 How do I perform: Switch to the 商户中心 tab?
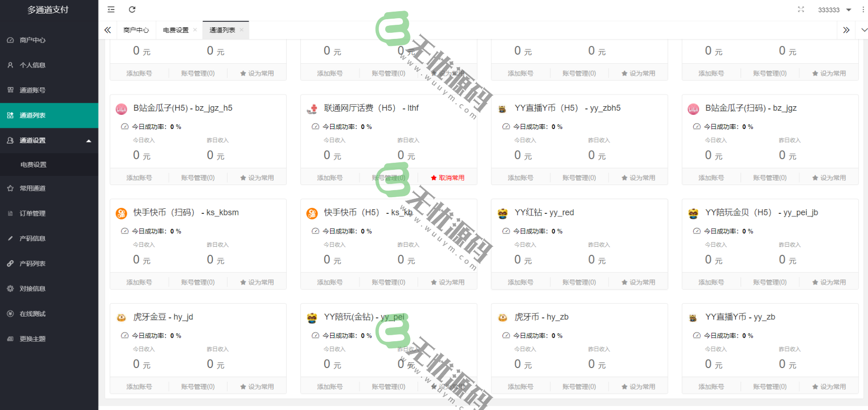tap(135, 30)
